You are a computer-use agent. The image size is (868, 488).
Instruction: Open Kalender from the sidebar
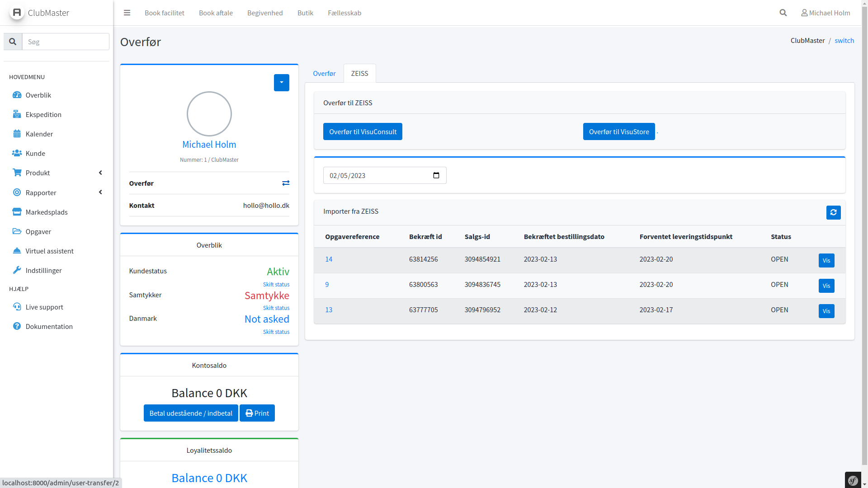[39, 134]
